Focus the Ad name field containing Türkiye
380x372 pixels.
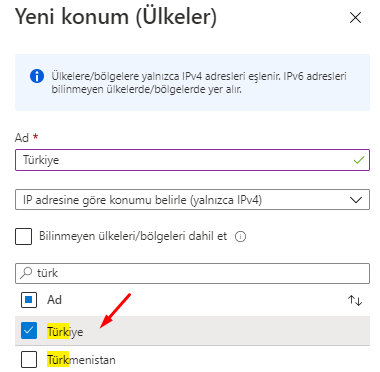coord(192,160)
